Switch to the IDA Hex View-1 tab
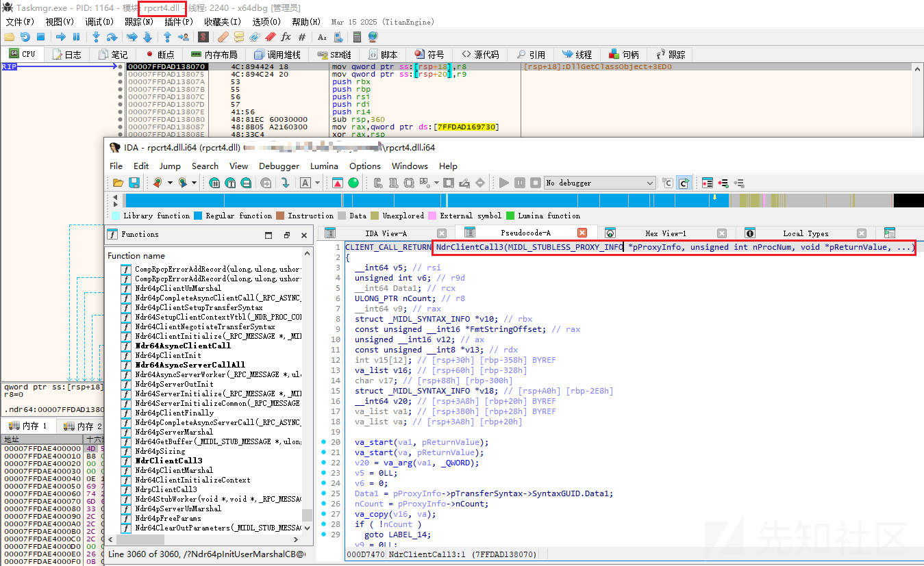The image size is (924, 566). [x=664, y=233]
